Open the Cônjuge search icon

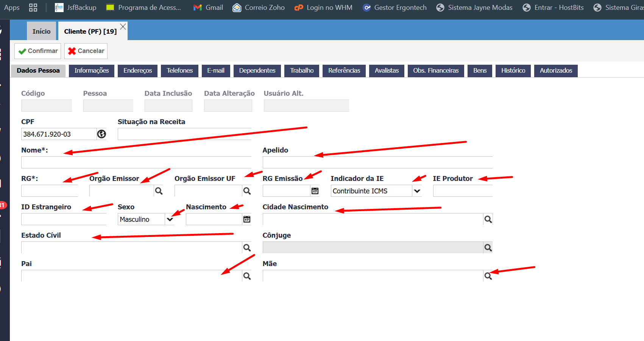[488, 248]
